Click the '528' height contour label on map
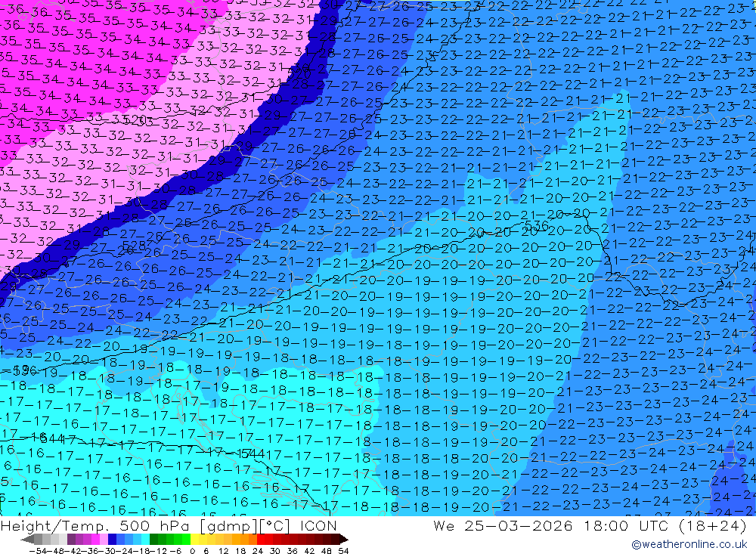756x554 pixels. [134, 246]
